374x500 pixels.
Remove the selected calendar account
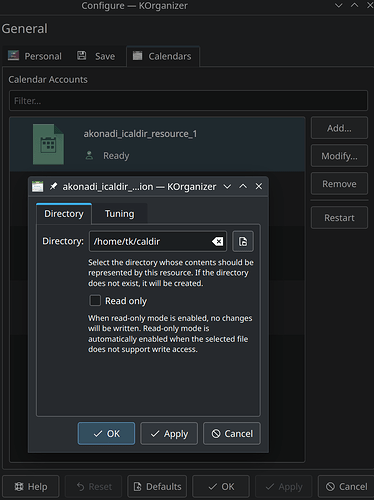click(339, 184)
